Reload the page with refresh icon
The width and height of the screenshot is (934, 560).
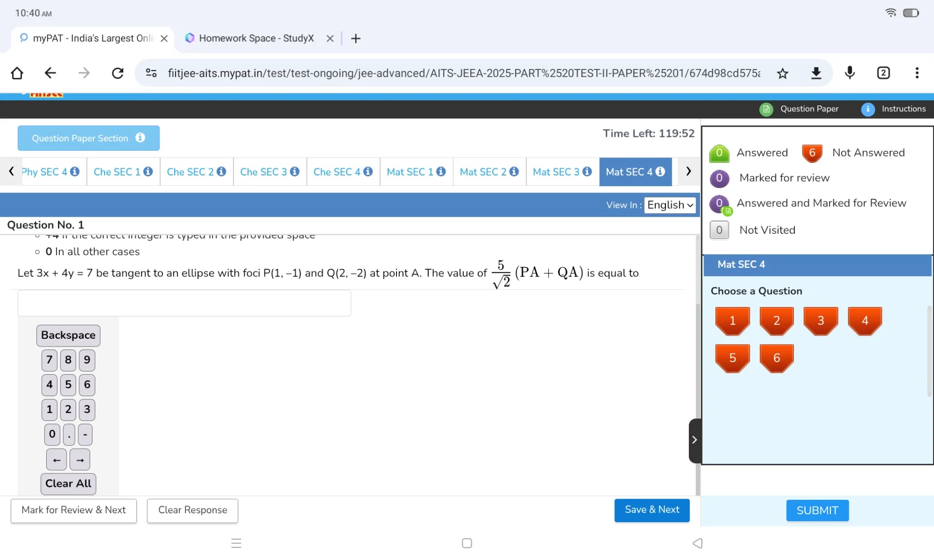[x=118, y=73]
